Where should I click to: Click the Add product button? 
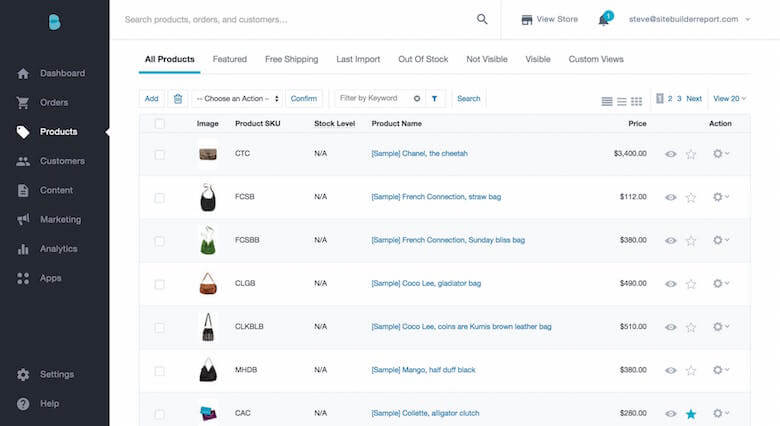151,99
